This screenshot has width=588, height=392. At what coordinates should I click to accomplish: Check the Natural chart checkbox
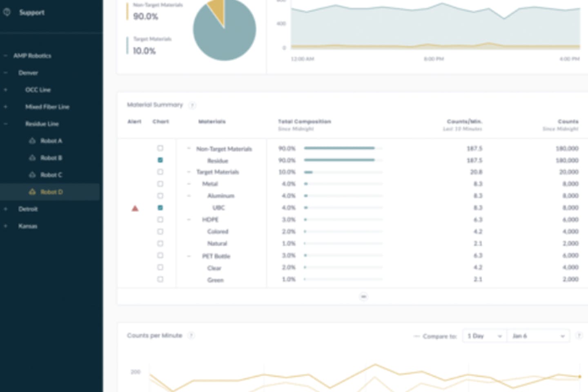[160, 243]
